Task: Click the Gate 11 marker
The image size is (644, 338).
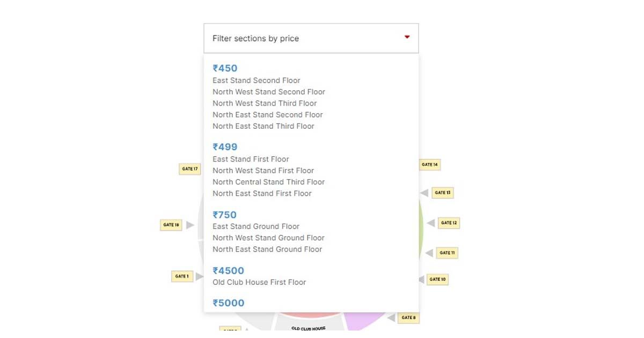Action: 447,253
